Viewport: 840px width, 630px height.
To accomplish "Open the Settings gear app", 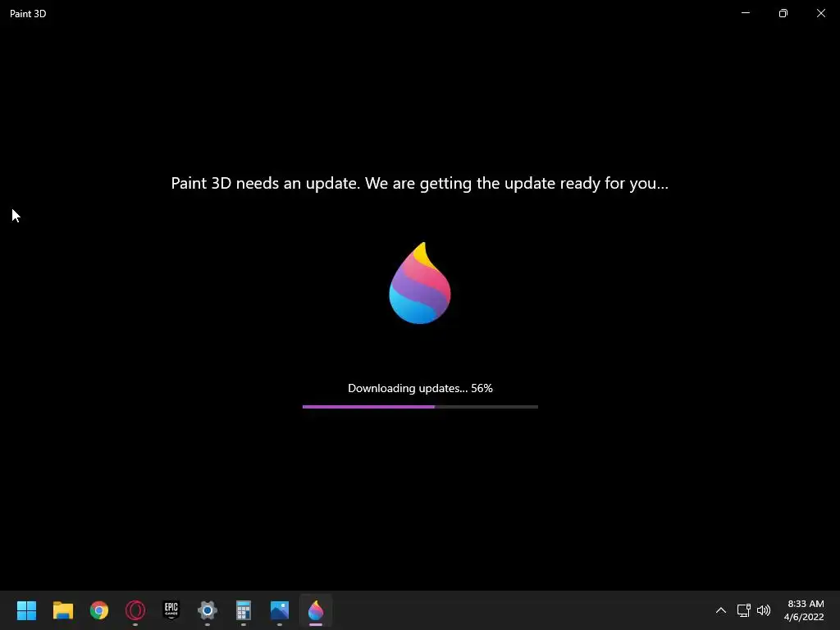I will click(208, 610).
